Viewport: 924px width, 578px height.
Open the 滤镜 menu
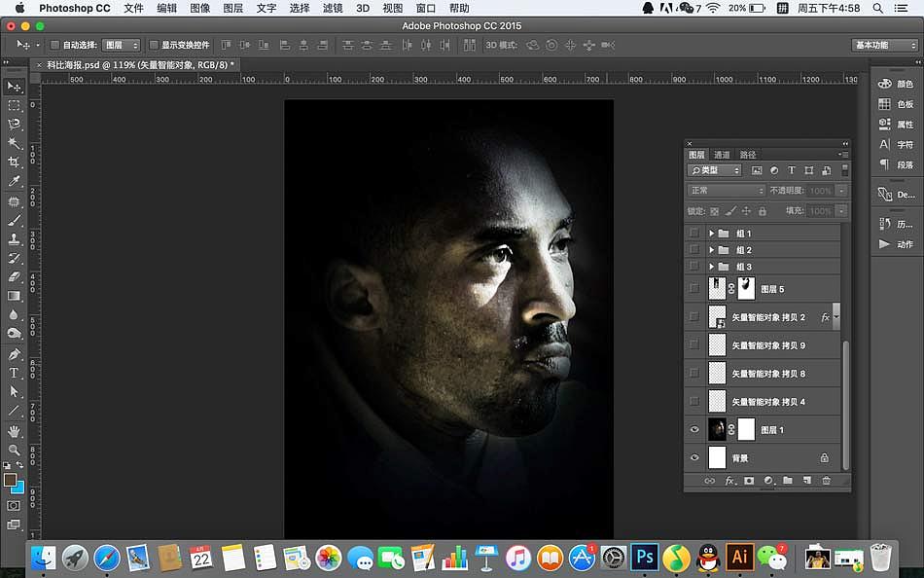point(333,8)
